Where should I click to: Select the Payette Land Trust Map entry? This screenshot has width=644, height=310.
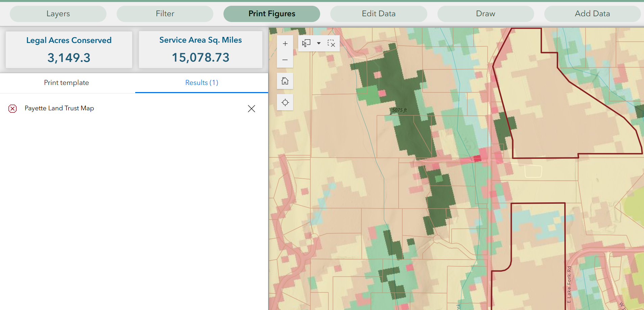(x=59, y=108)
